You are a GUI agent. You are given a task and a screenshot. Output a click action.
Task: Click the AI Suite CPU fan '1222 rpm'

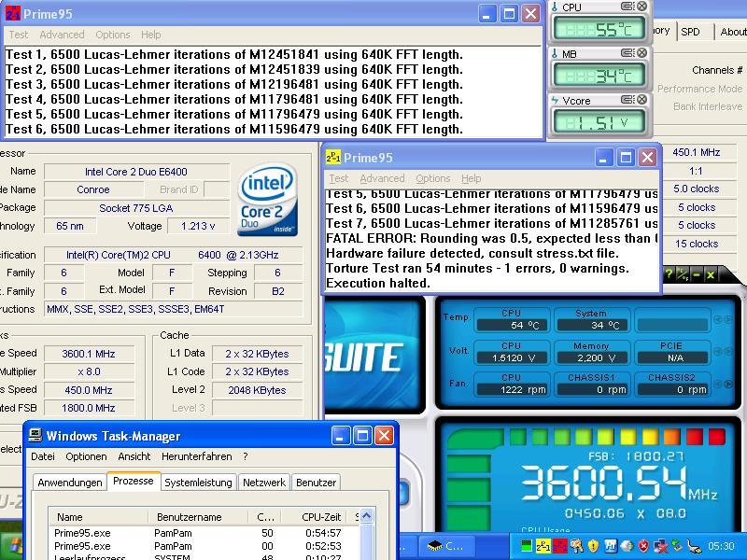(512, 389)
